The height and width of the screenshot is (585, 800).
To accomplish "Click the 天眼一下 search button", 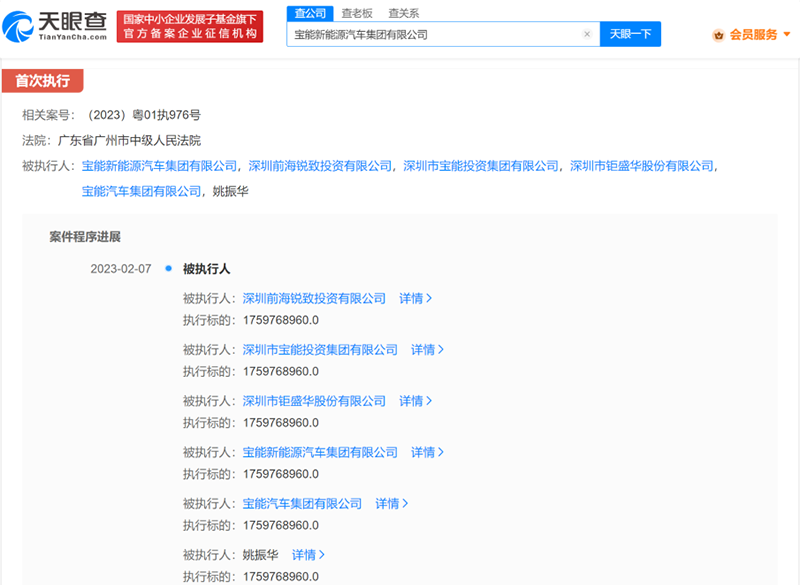I will (630, 34).
